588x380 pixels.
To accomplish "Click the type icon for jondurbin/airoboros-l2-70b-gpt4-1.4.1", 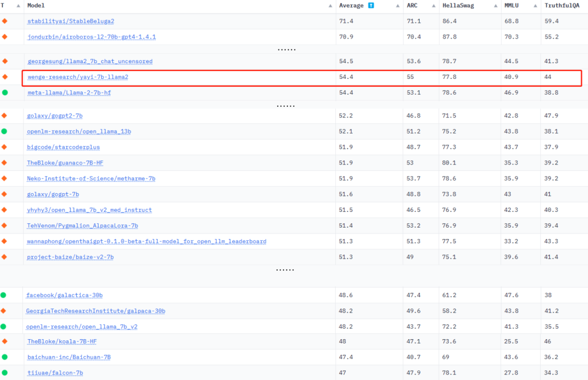I will pyautogui.click(x=5, y=37).
